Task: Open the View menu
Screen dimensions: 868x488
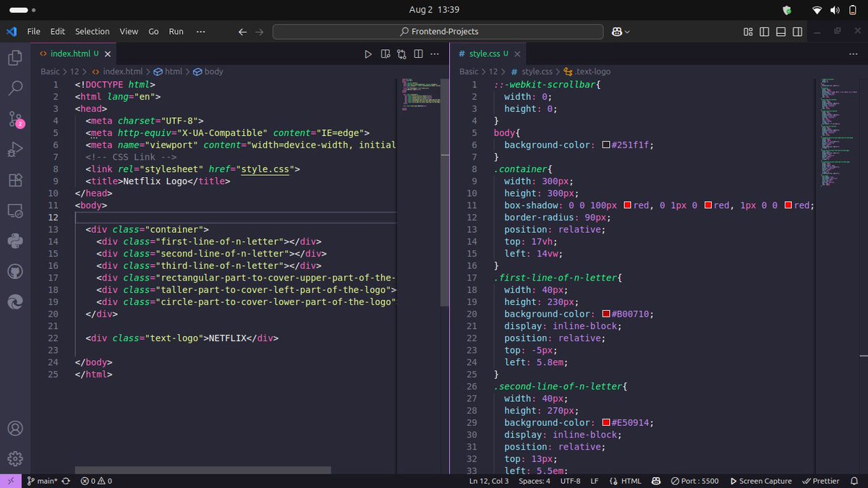Action: (x=129, y=32)
